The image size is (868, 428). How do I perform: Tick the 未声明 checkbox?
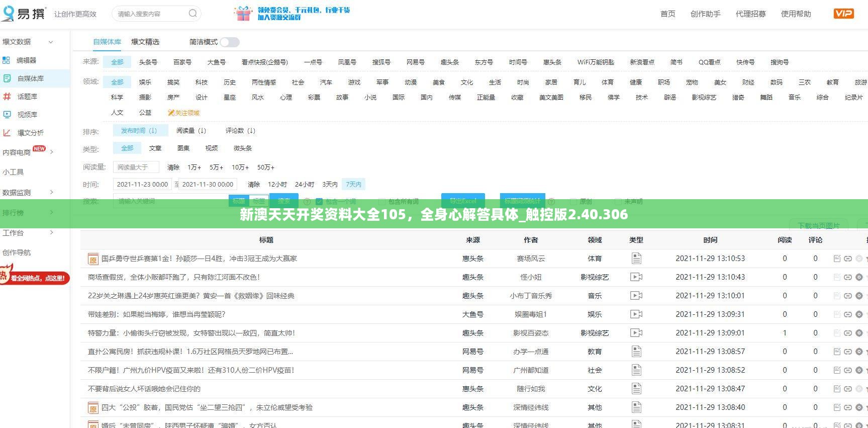pyautogui.click(x=618, y=202)
